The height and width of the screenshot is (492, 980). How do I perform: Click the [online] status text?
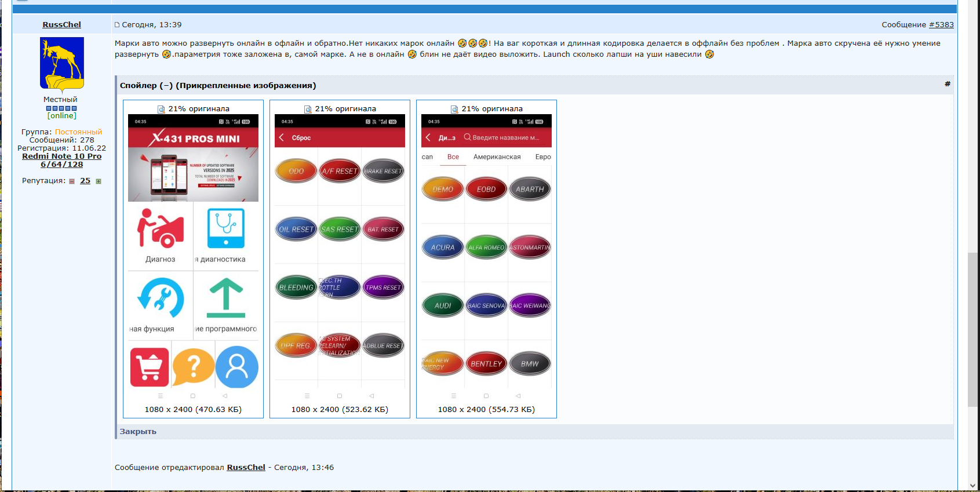[62, 116]
